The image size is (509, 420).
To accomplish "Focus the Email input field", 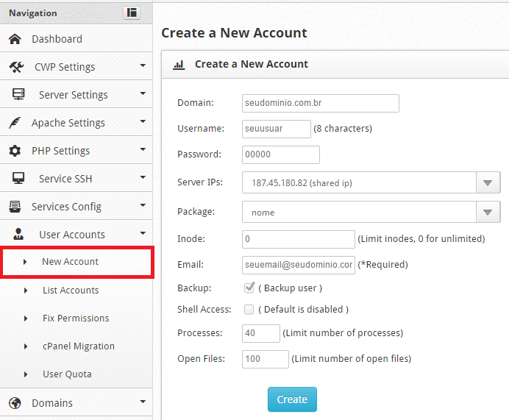I will click(299, 265).
